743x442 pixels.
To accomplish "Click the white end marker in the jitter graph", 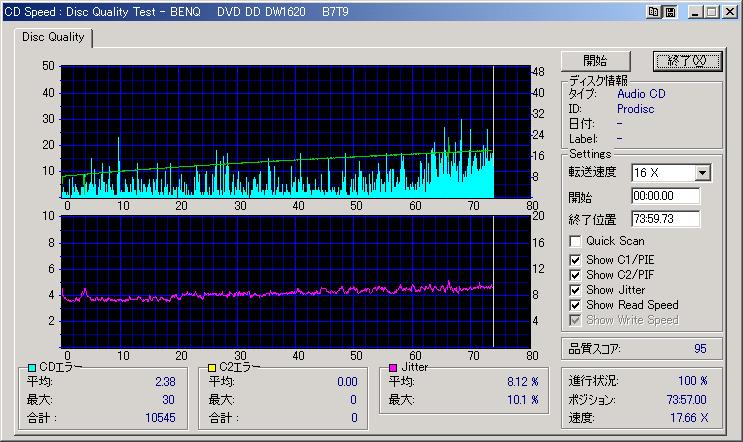I will [494, 282].
